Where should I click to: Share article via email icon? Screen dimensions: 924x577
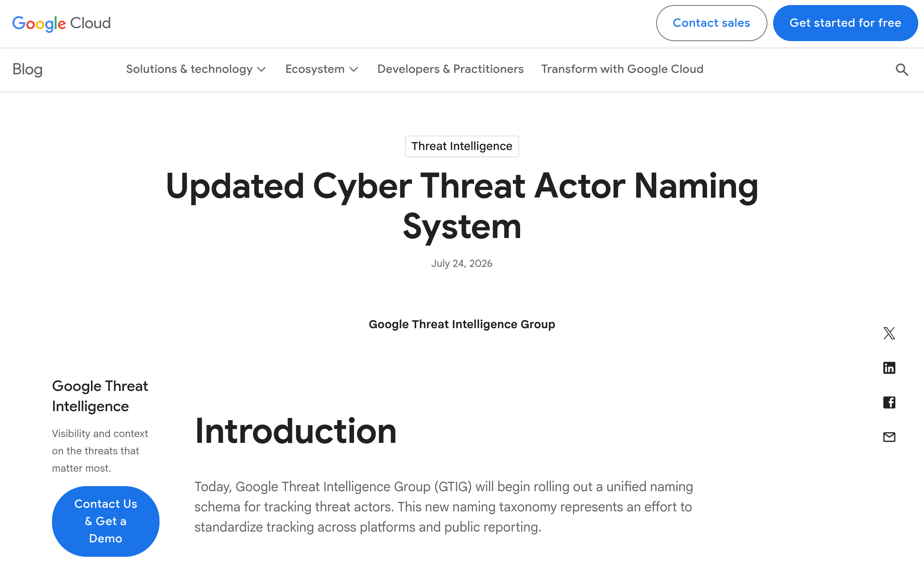(889, 437)
